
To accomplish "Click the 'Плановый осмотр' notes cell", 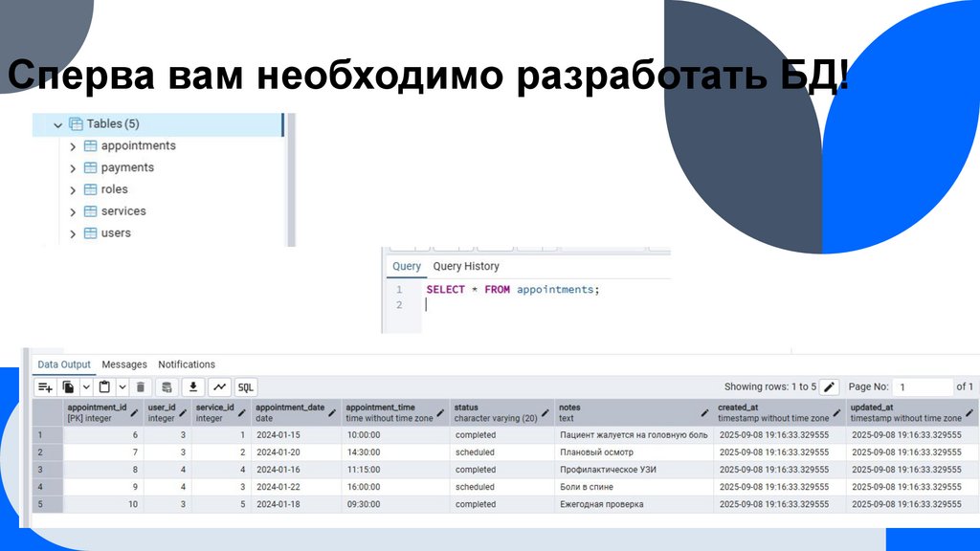I will tap(634, 452).
